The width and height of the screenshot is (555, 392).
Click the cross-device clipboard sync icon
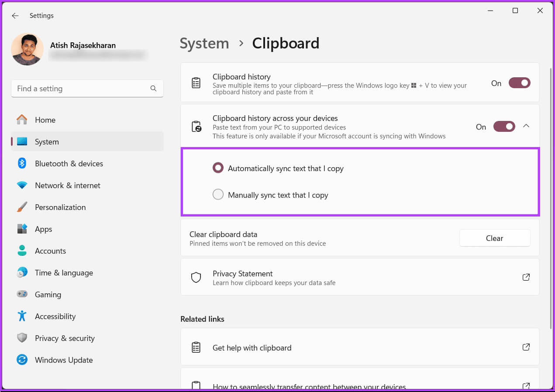click(x=196, y=127)
